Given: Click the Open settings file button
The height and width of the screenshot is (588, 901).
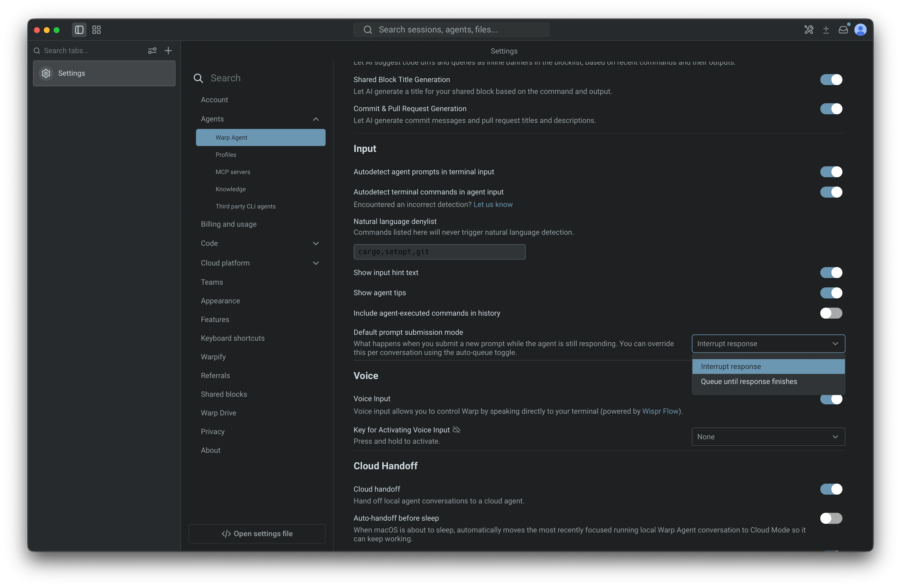Looking at the screenshot, I should [x=257, y=533].
